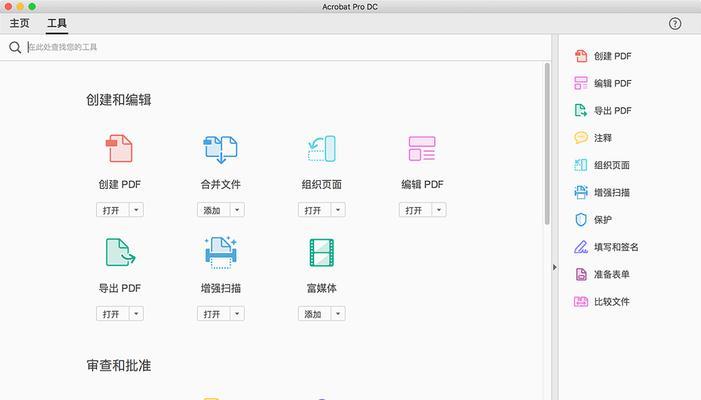Click 打开 button under 编辑 PDF
Viewport: 701px width, 400px height.
click(415, 210)
